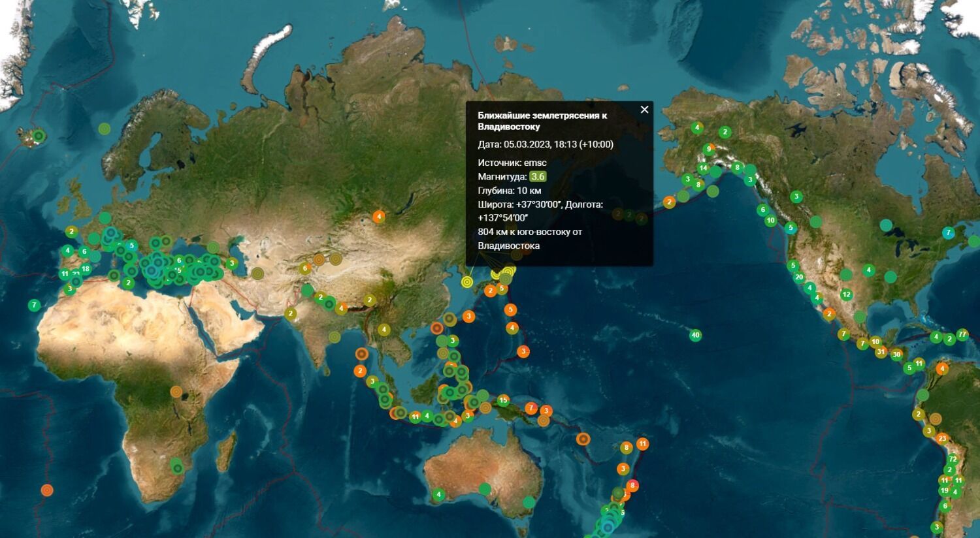Open the 77 cluster in the Caribbean
The image size is (980, 538).
click(x=962, y=334)
